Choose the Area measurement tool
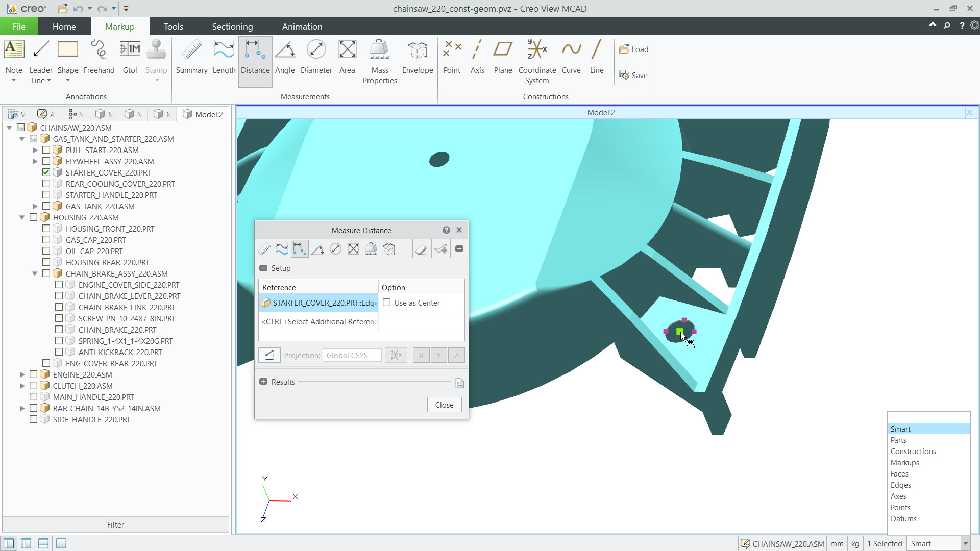The image size is (980, 551). point(347,57)
